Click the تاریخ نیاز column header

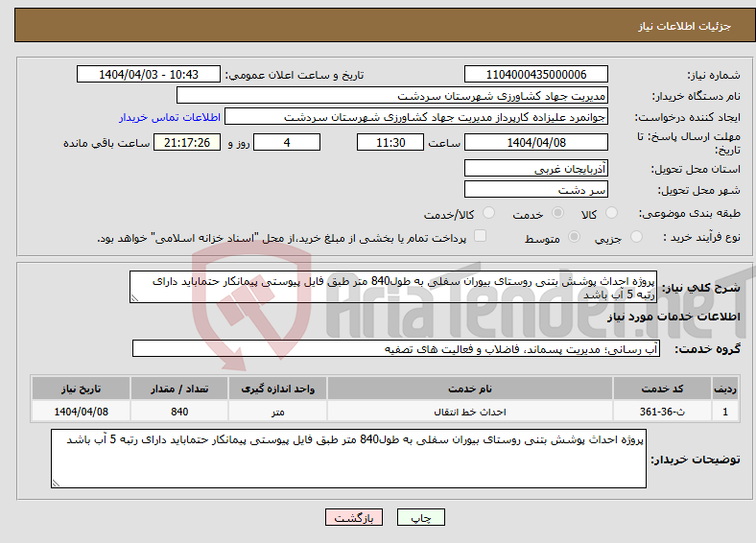click(81, 389)
